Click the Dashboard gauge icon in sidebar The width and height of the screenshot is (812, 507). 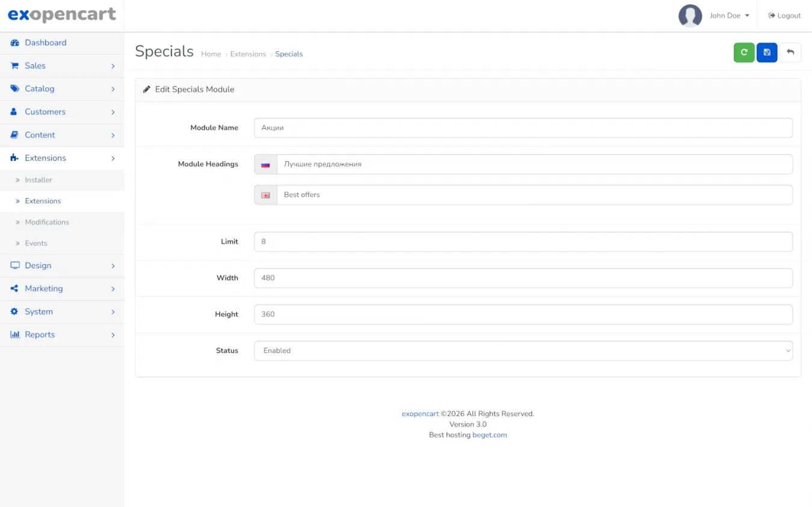[x=15, y=43]
